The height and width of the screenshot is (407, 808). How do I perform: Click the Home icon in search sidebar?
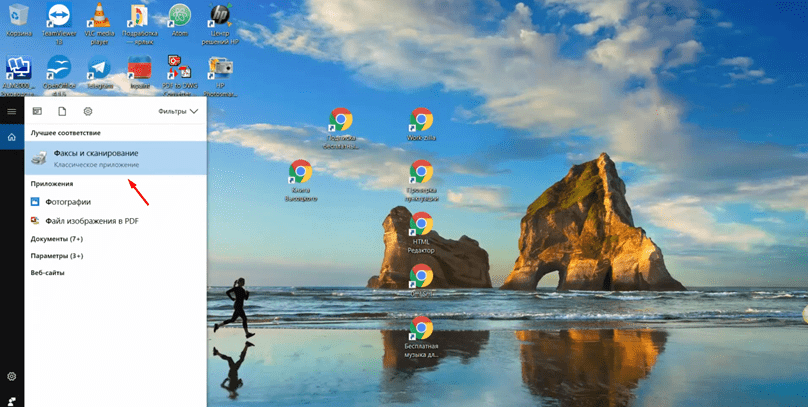11,137
